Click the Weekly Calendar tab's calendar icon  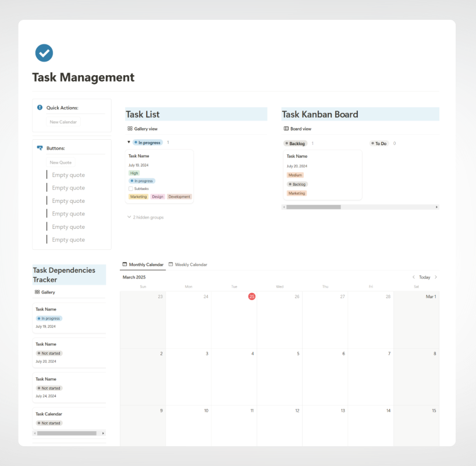pyautogui.click(x=170, y=264)
